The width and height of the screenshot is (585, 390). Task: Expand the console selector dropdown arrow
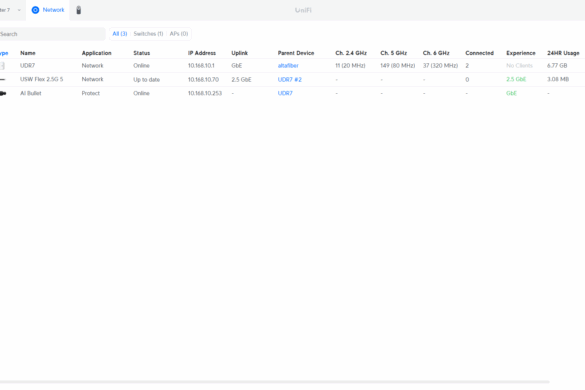19,10
